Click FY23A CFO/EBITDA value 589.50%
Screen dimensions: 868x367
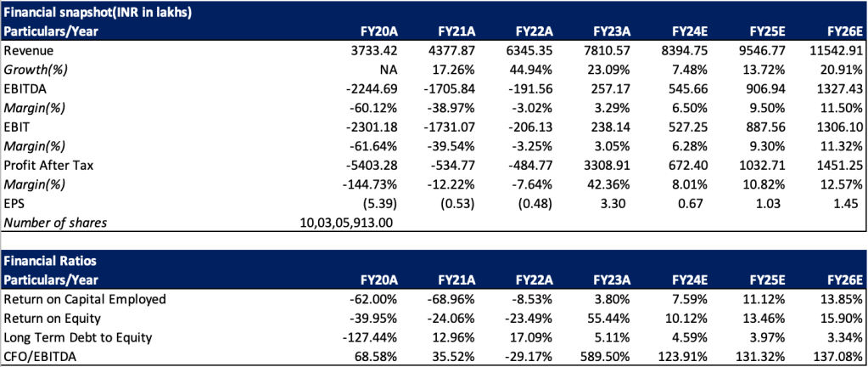coord(596,355)
